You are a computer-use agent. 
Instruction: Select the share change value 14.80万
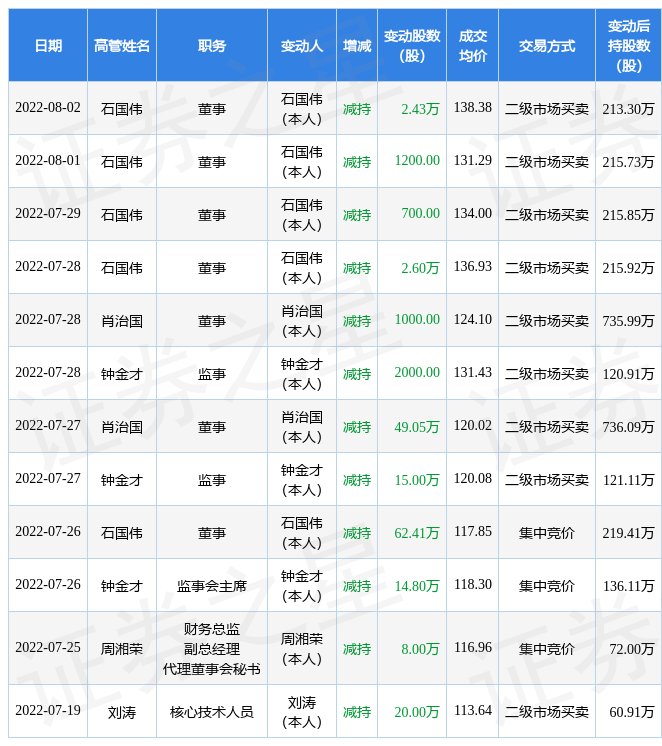point(417,586)
